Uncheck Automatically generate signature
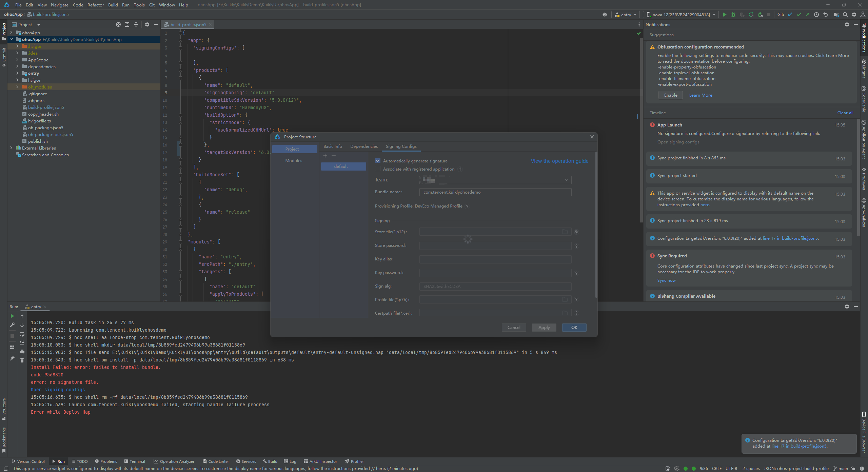The height and width of the screenshot is (472, 868). point(378,161)
